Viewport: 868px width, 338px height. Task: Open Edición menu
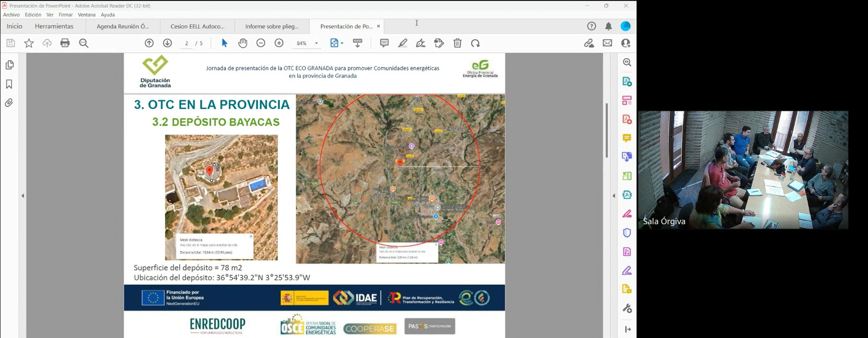(33, 15)
